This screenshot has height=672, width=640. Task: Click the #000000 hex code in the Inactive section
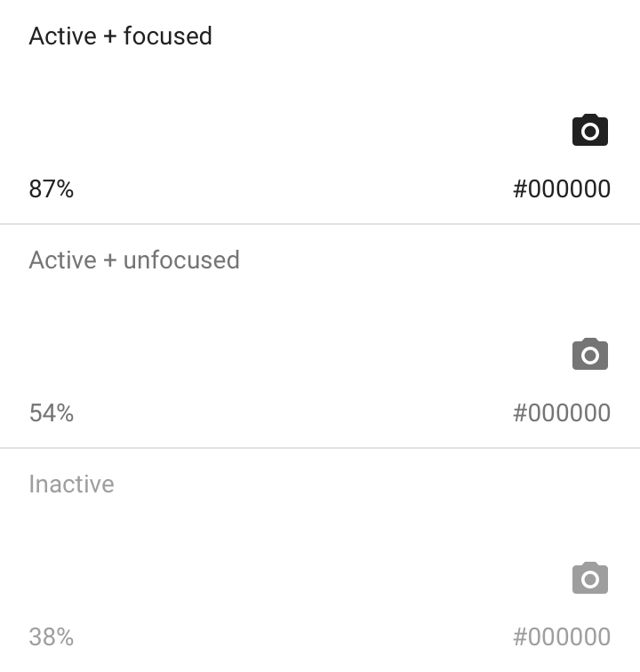tap(562, 636)
